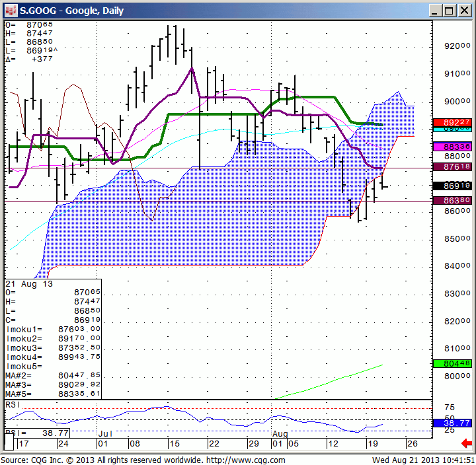Viewport: 476px width, 465px height.
Task: Click the 26 date marker on time axis
Action: point(413,444)
